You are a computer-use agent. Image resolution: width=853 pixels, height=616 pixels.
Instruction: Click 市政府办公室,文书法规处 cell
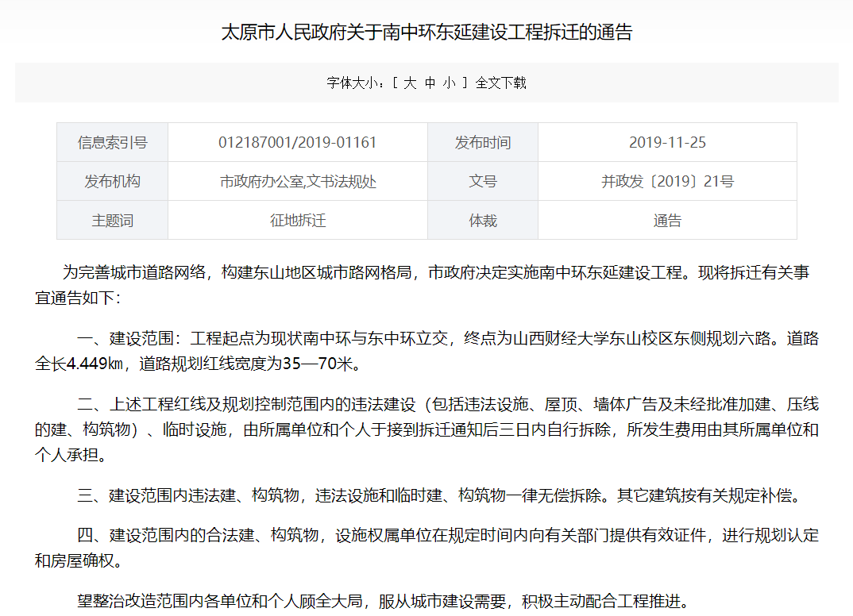pyautogui.click(x=297, y=182)
